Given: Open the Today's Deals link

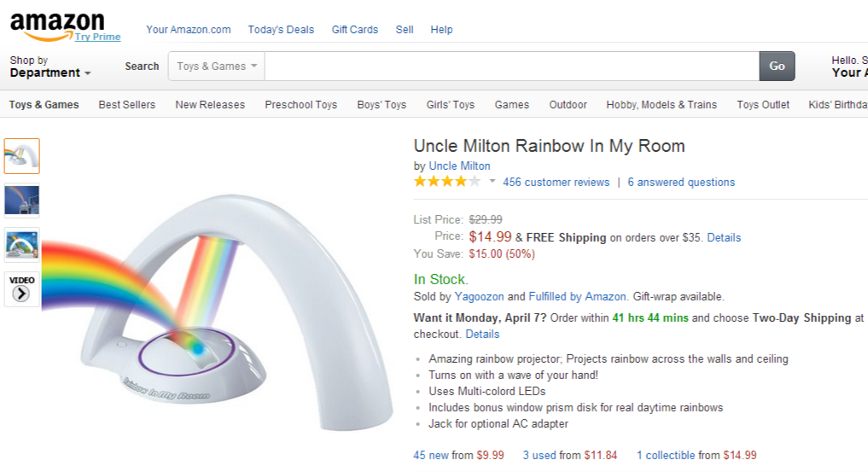Looking at the screenshot, I should 281,30.
